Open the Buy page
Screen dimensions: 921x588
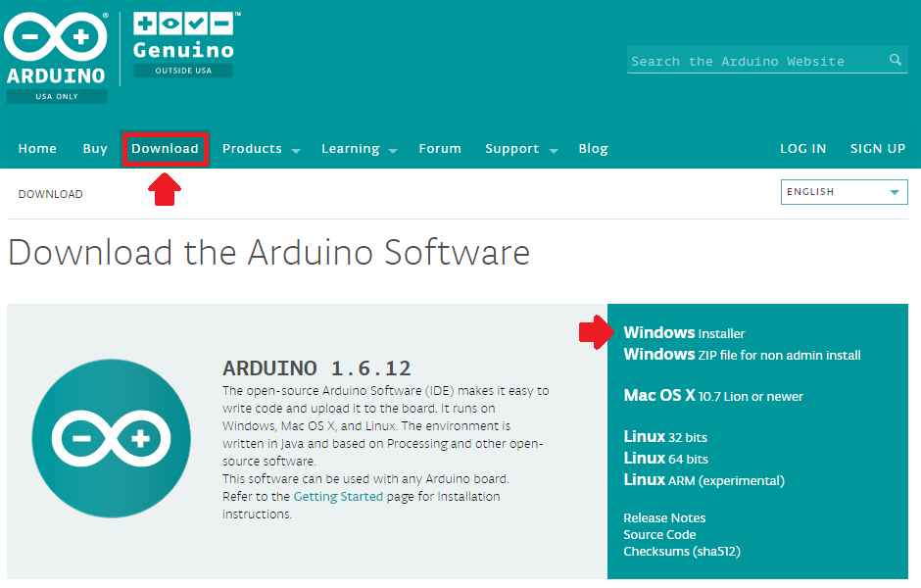click(95, 149)
